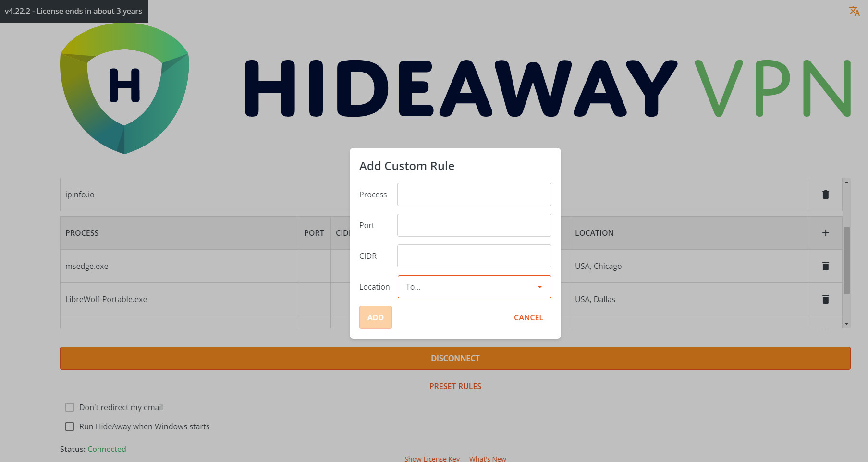The width and height of the screenshot is (868, 462).
Task: Click the Connected status text
Action: [x=107, y=449]
